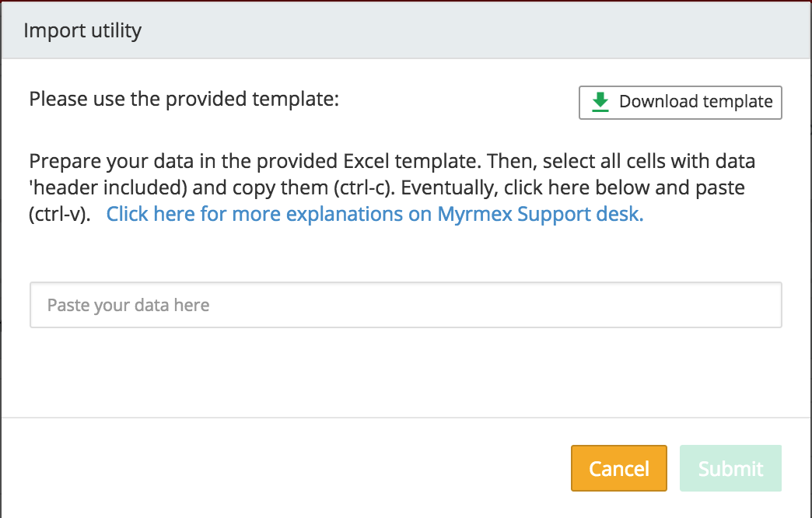Click the "Import utility" dialog title
812x518 pixels.
(82, 31)
